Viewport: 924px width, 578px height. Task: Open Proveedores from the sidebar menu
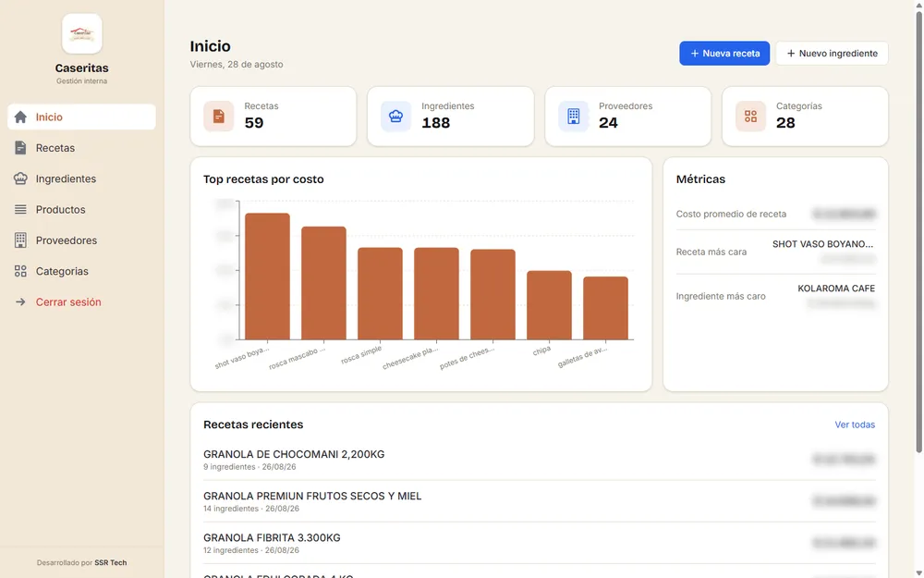click(x=82, y=240)
